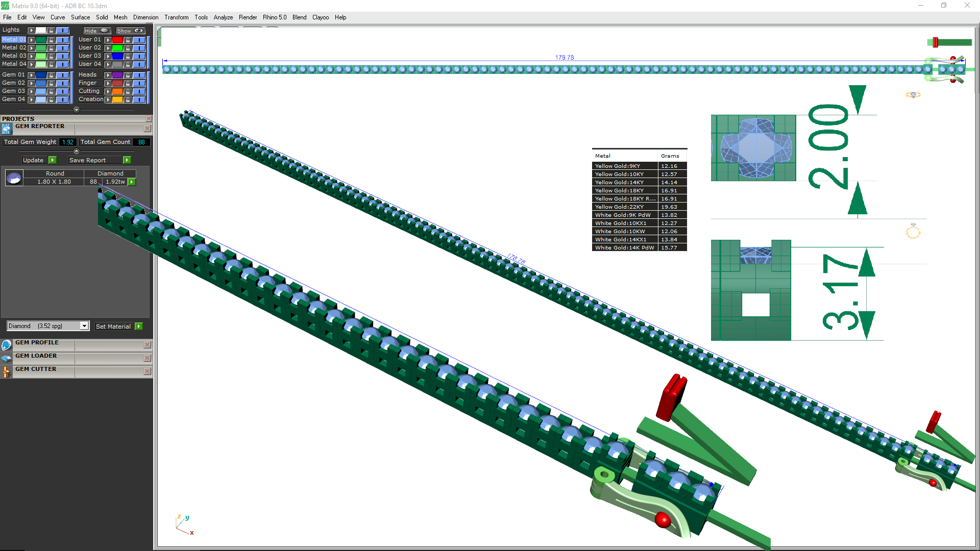Open the Transform menu
This screenshot has width=980, height=551.
point(176,17)
